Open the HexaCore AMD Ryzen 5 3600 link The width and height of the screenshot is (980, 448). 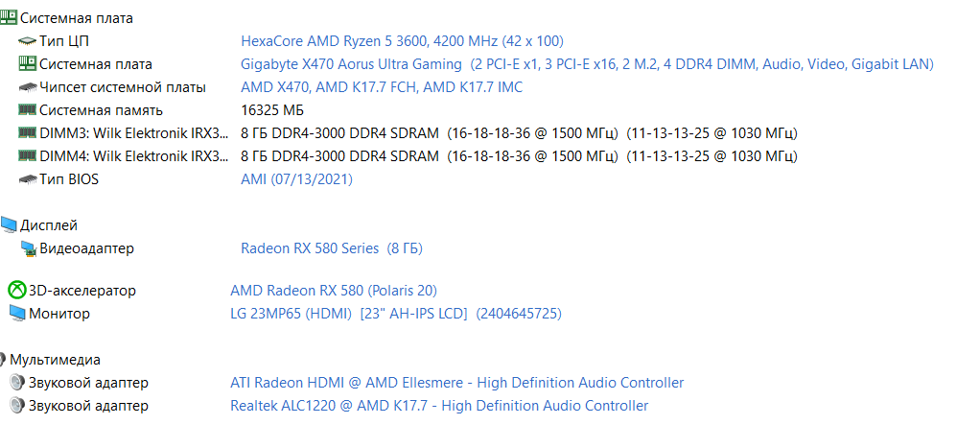pos(402,41)
